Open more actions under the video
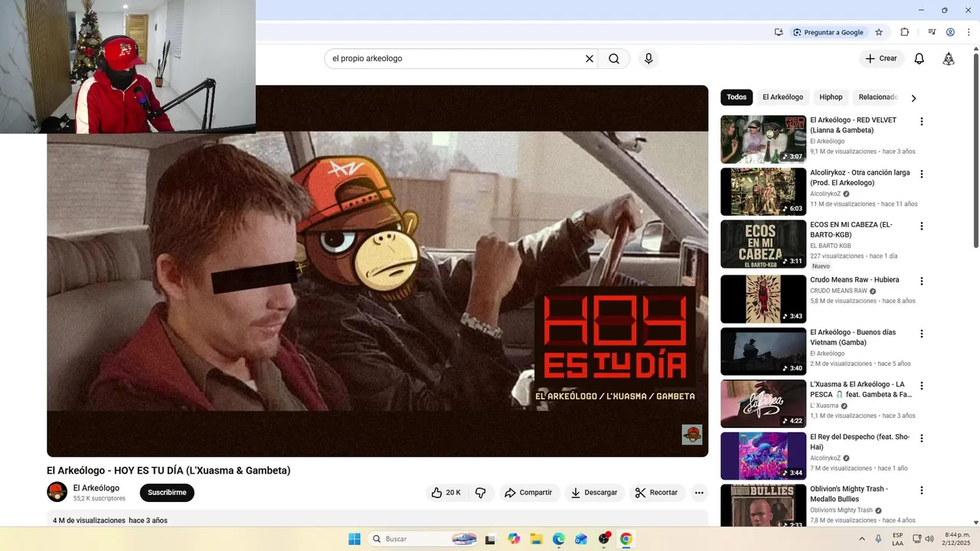The height and width of the screenshot is (551, 980). 699,493
